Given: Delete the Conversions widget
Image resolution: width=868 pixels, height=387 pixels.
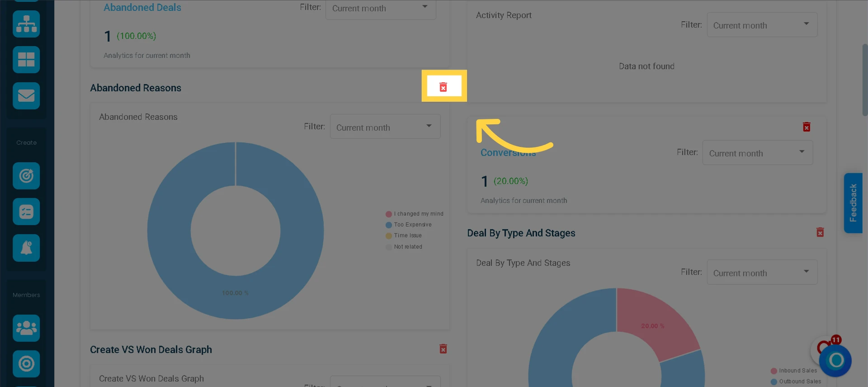Looking at the screenshot, I should coord(807,127).
